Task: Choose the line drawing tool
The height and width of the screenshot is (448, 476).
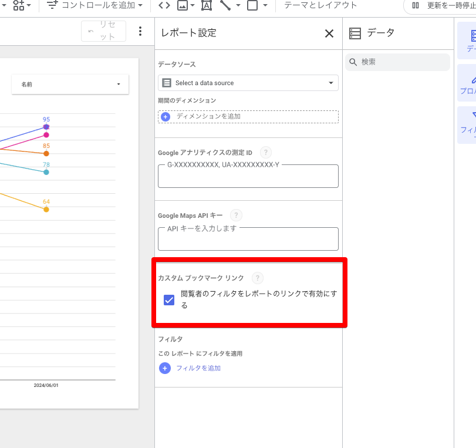Action: (225, 5)
